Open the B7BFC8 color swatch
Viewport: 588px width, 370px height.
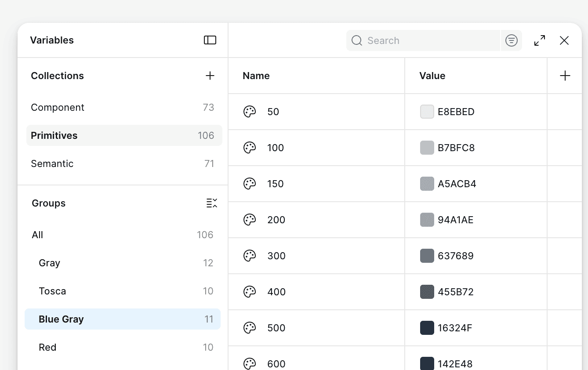pyautogui.click(x=427, y=148)
